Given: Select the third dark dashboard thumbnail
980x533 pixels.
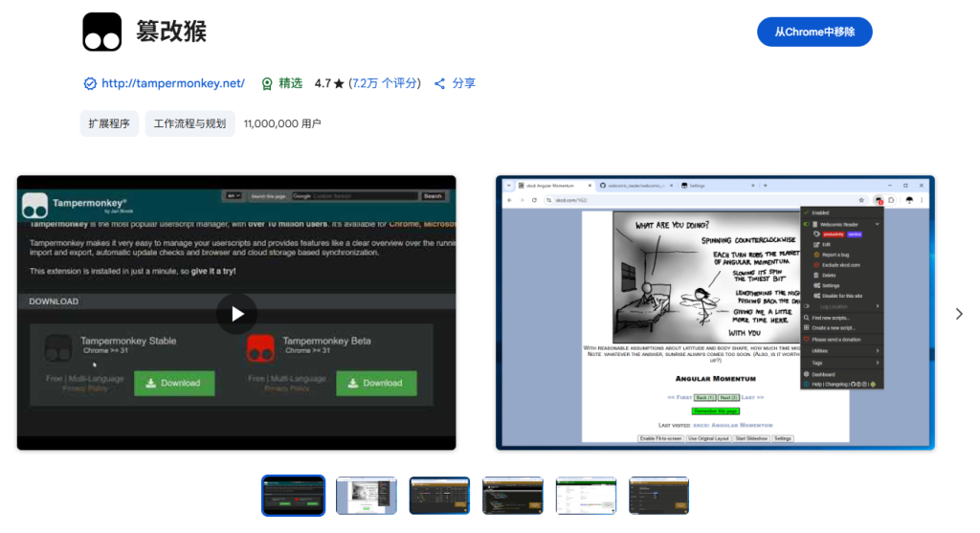Looking at the screenshot, I should pos(439,496).
